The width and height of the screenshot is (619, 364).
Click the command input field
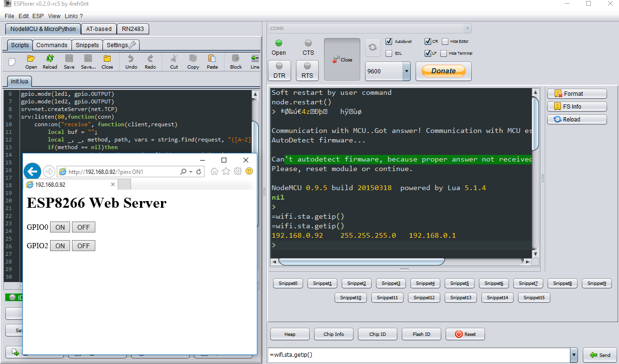coord(419,355)
